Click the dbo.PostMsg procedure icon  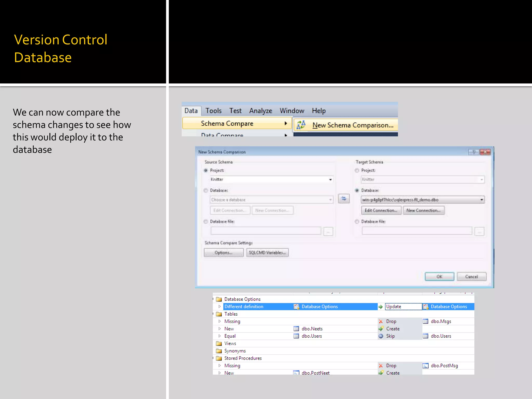(425, 365)
